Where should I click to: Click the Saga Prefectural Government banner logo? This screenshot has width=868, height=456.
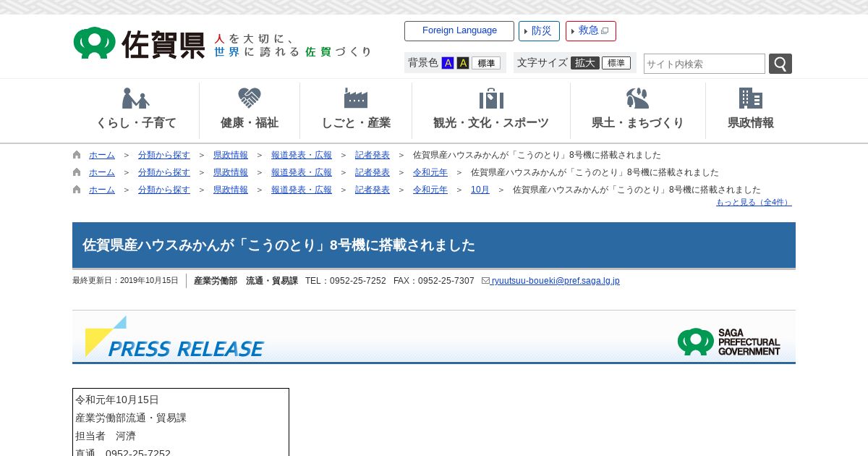click(x=729, y=342)
